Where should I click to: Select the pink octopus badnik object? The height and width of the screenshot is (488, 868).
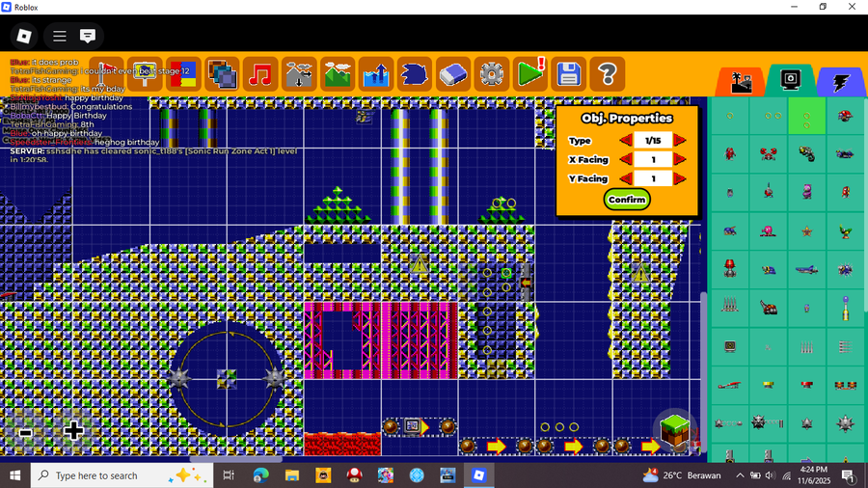[x=769, y=231]
